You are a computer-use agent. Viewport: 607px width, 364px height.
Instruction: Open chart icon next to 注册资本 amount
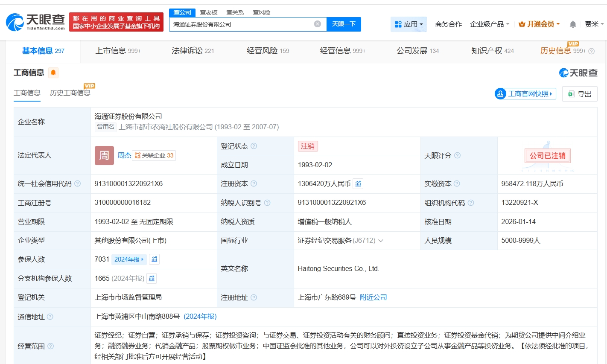point(358,184)
